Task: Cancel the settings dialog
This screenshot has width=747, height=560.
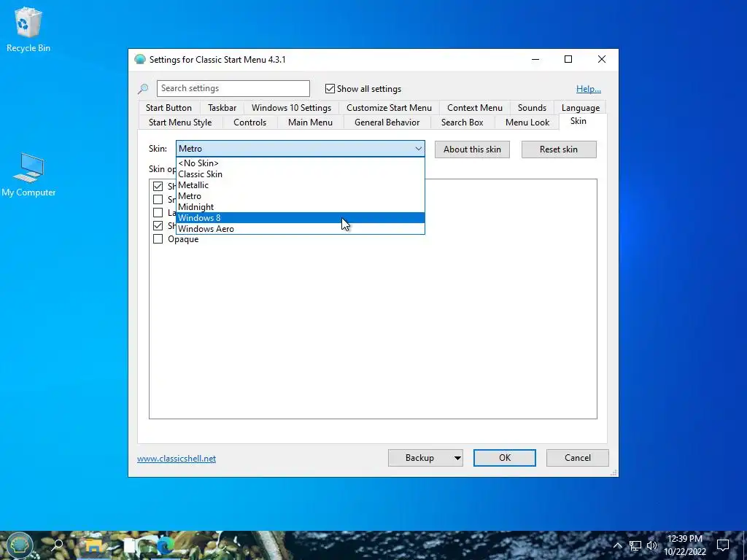Action: pyautogui.click(x=578, y=458)
